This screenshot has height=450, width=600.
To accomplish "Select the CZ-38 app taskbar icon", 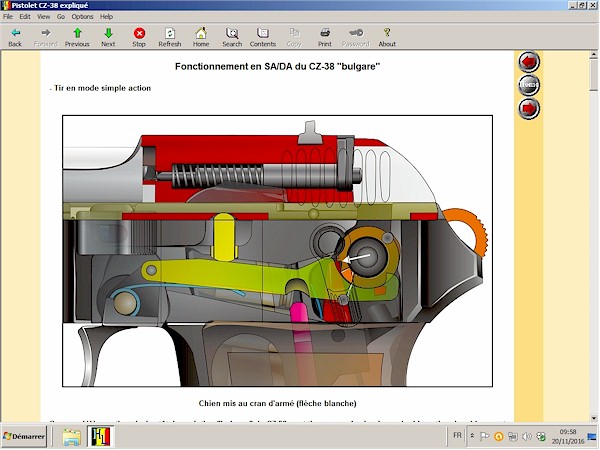I will (100, 437).
